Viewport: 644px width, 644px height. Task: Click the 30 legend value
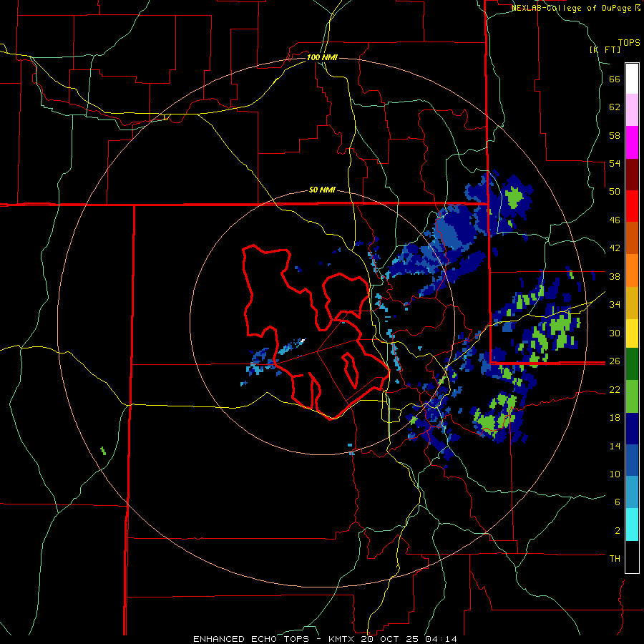click(x=615, y=333)
